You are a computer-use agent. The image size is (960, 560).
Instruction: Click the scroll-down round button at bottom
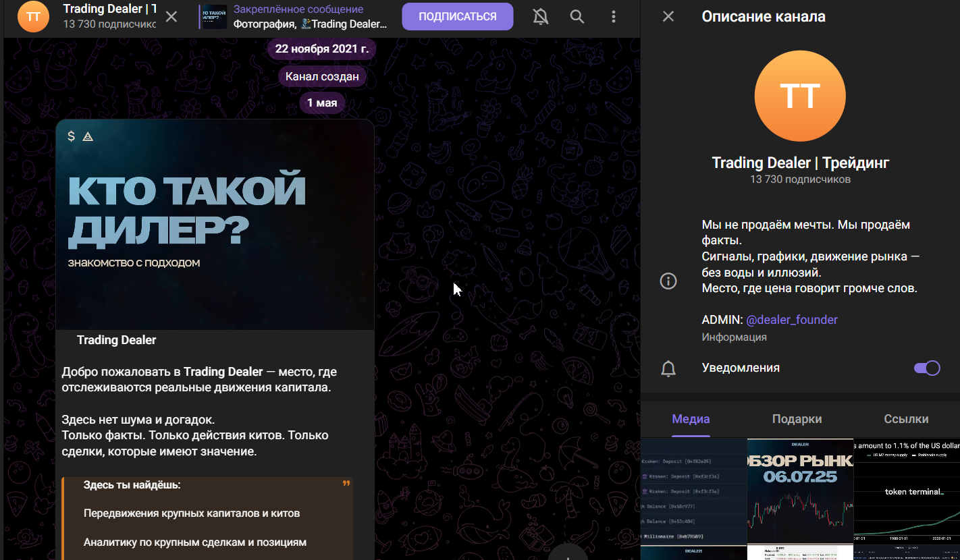point(568,553)
